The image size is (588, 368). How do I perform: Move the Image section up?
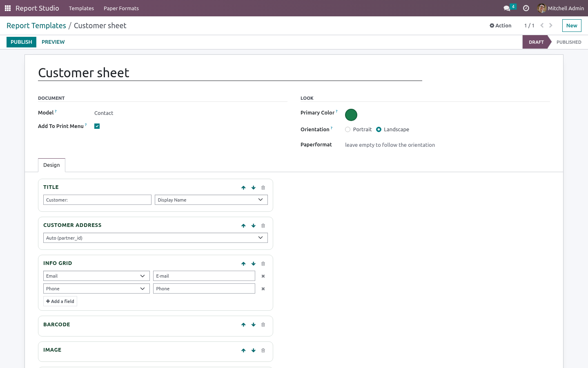[243, 350]
